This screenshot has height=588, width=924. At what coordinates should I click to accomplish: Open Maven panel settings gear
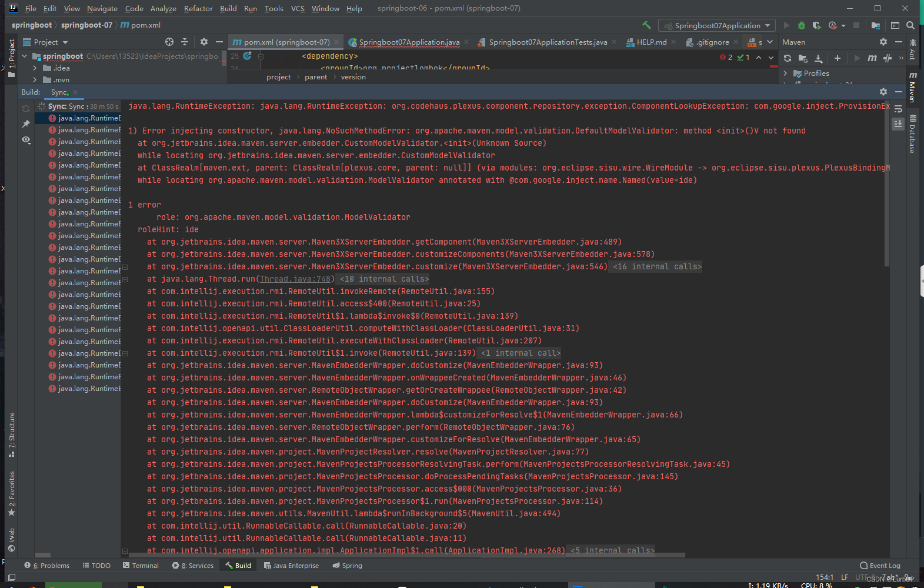coord(883,42)
